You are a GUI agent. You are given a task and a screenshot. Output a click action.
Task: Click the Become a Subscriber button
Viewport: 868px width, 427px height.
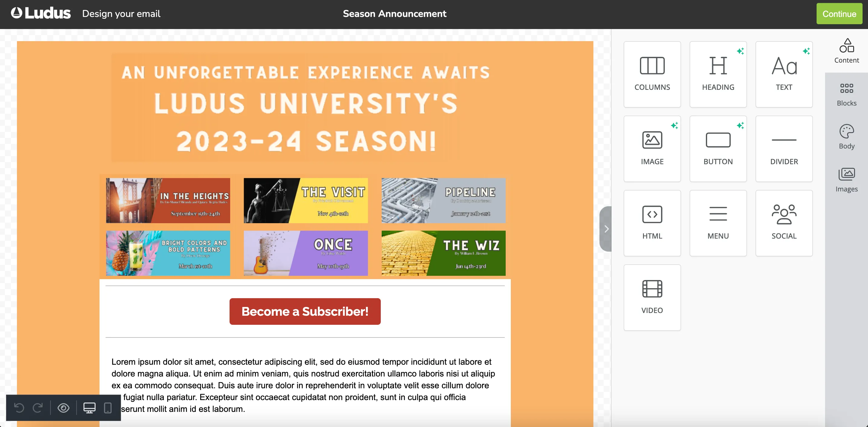pos(305,311)
